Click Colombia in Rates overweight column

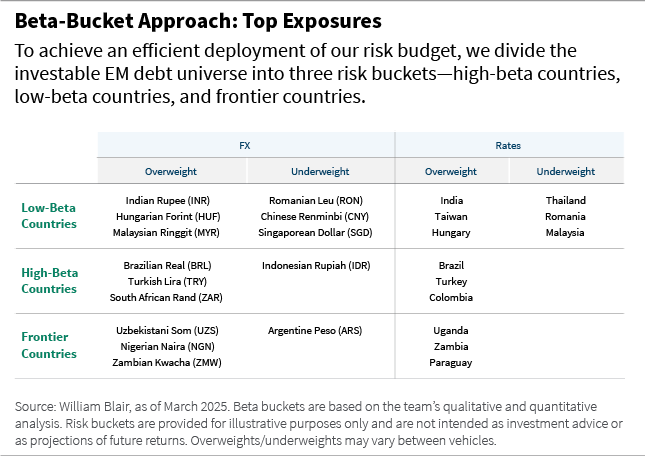451,297
